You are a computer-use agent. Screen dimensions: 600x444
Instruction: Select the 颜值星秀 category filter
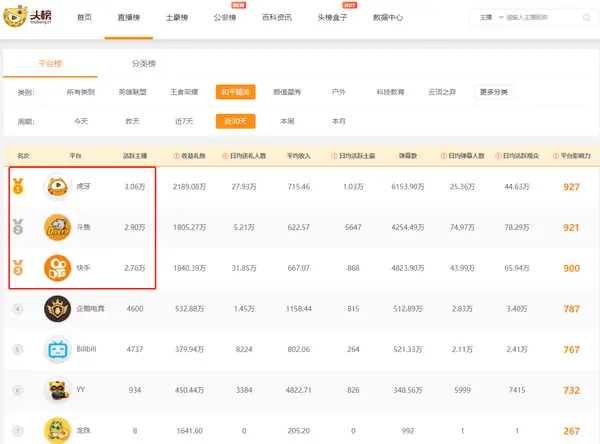287,92
